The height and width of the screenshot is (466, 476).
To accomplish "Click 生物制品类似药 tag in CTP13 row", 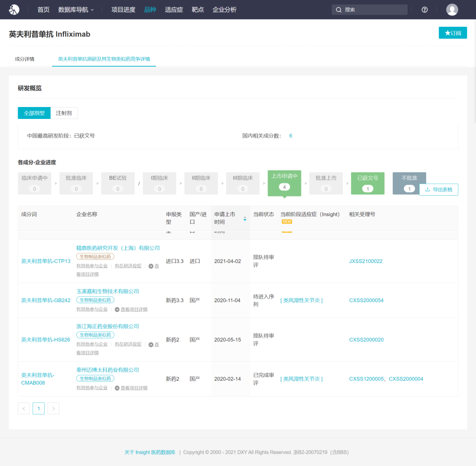I will (x=95, y=257).
